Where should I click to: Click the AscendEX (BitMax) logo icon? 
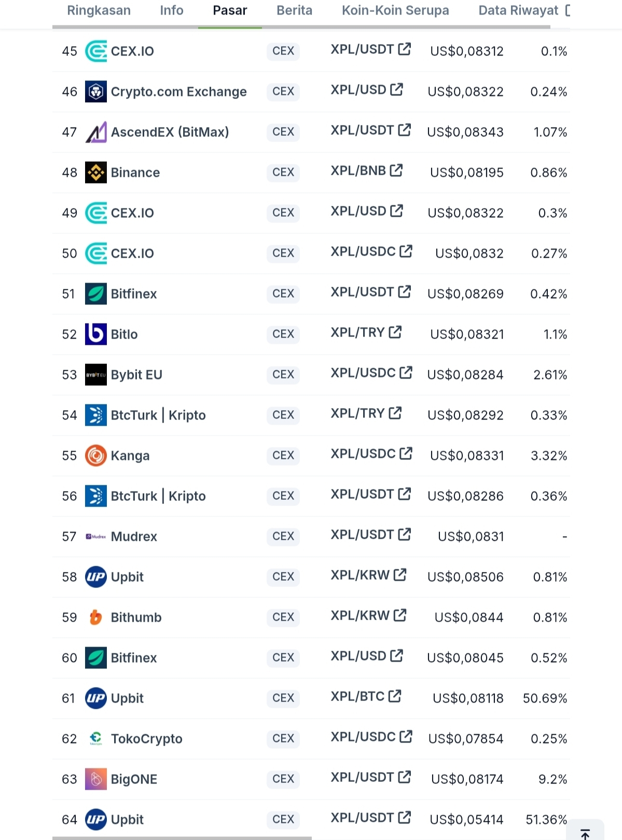[x=96, y=132]
